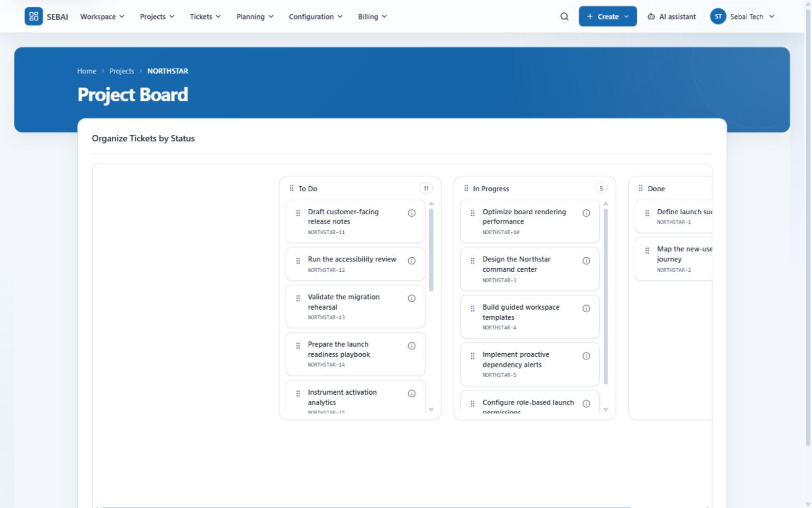Open the Billing dropdown

point(372,16)
